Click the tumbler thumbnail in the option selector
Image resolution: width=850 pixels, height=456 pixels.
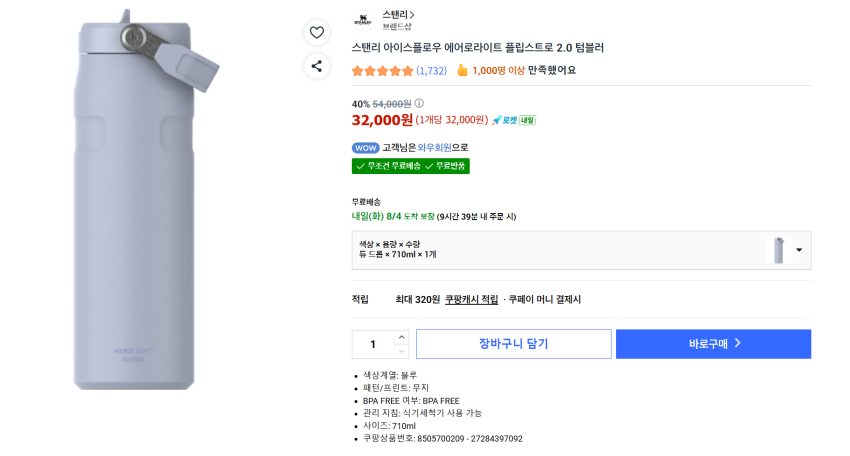pyautogui.click(x=778, y=250)
